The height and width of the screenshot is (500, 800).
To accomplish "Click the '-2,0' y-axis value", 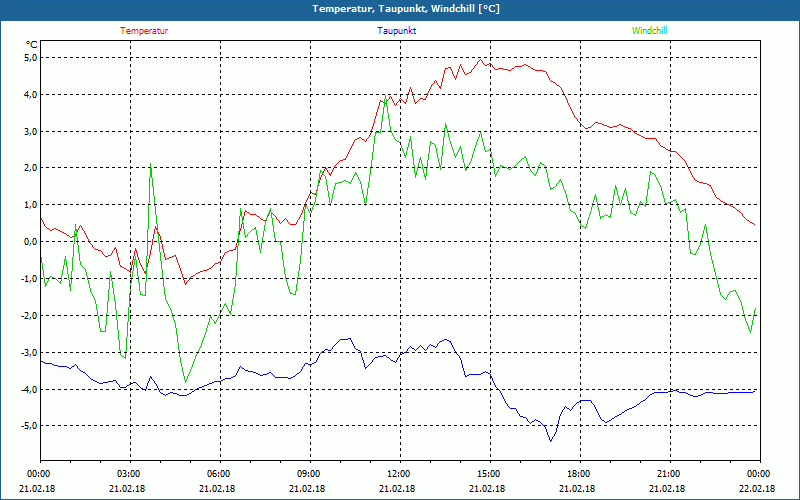I will pos(30,315).
